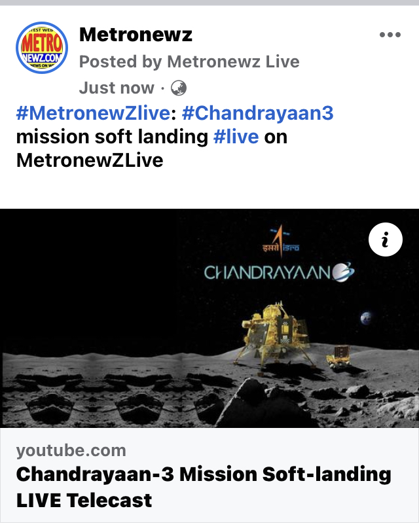
Task: Click the CHANDRAYAAN title text in preview
Action: pyautogui.click(x=279, y=272)
